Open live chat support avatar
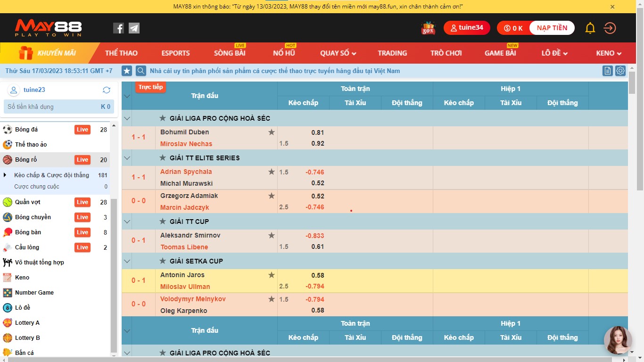This screenshot has height=362, width=644. [618, 340]
